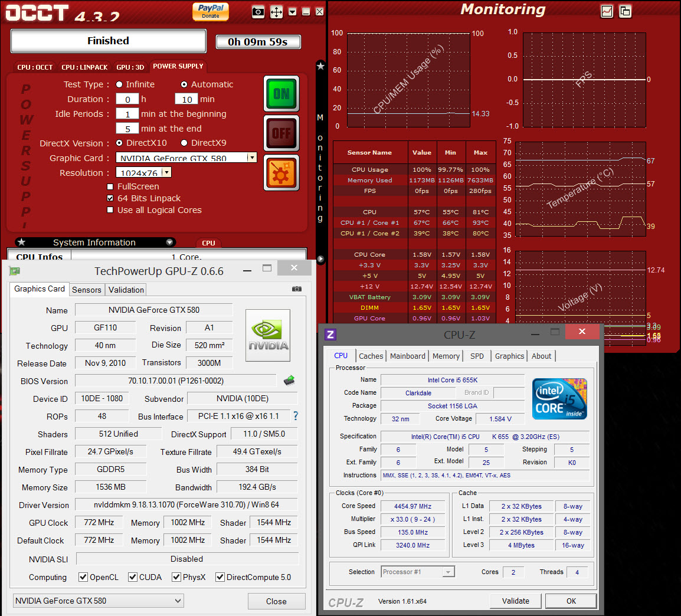Choose DirectX10 version

119,143
